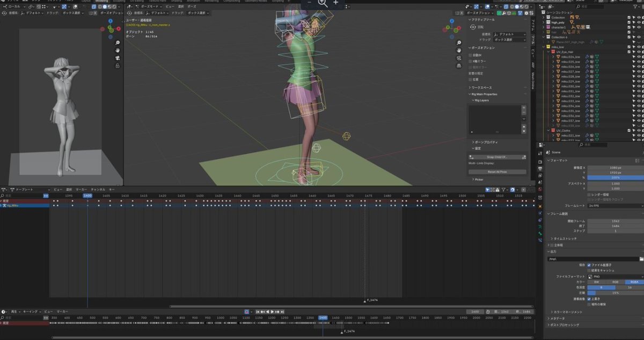The image size is (644, 340).
Task: Select the BW color mode button
Action: click(x=596, y=281)
